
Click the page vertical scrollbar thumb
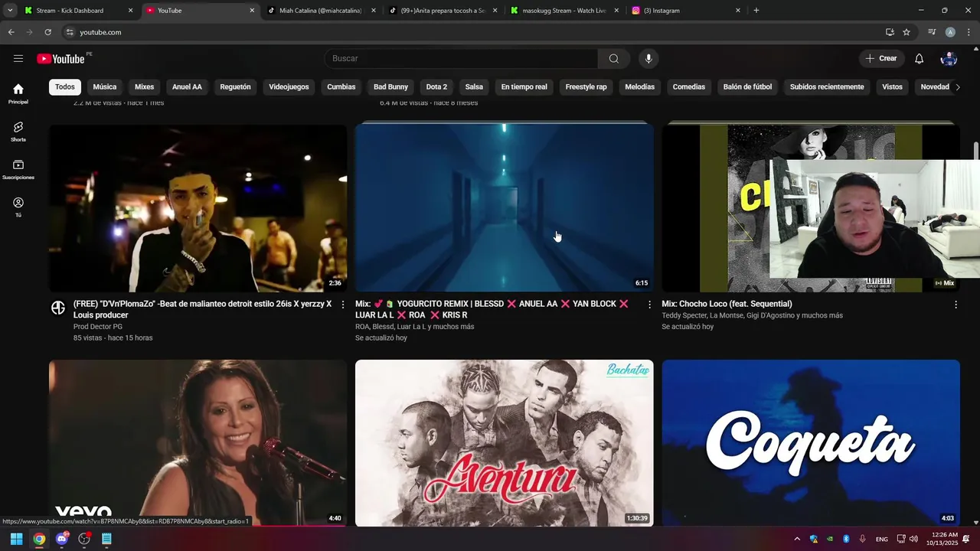[x=975, y=151]
